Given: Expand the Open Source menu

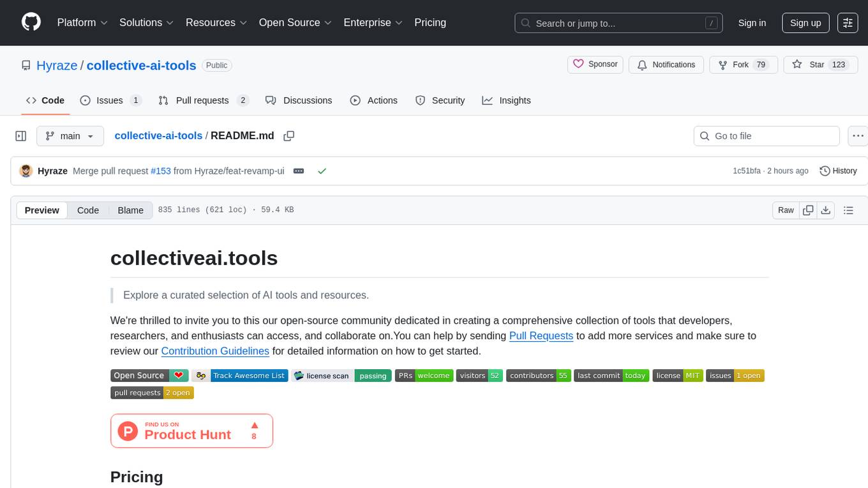Looking at the screenshot, I should point(296,22).
